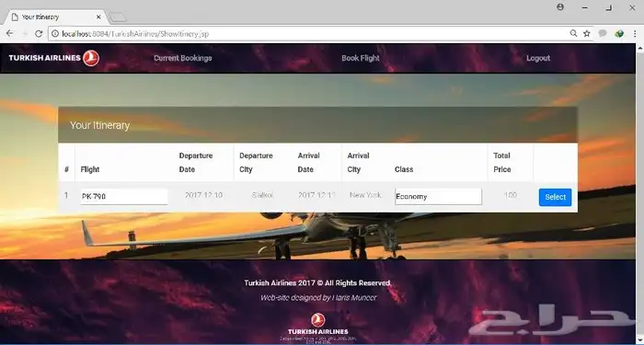Click Logout in the navigation bar

pyautogui.click(x=538, y=58)
